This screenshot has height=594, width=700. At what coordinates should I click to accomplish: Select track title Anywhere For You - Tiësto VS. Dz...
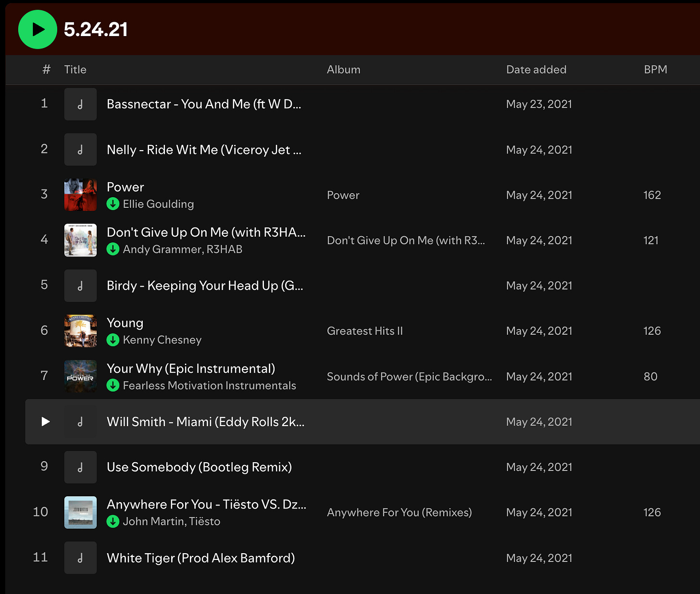pos(206,505)
